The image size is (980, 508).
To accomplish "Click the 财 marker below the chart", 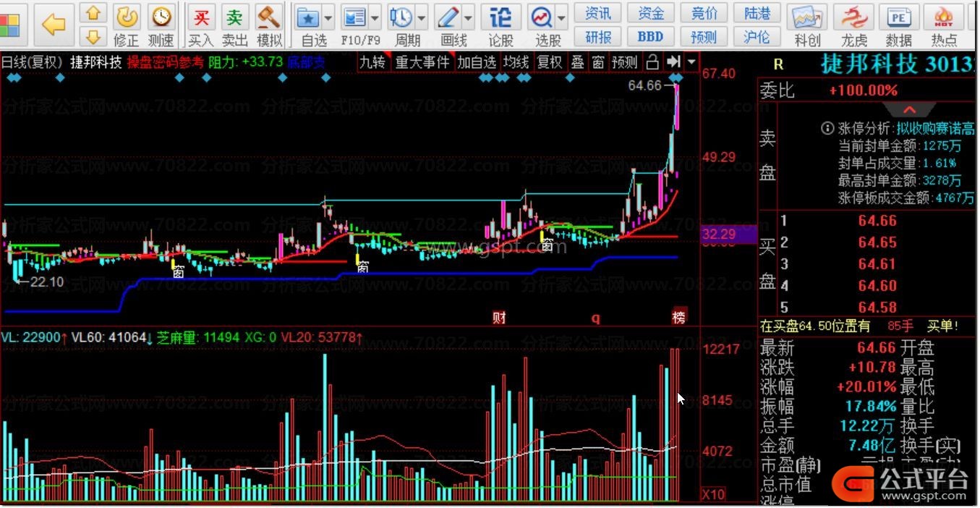I will (x=499, y=318).
